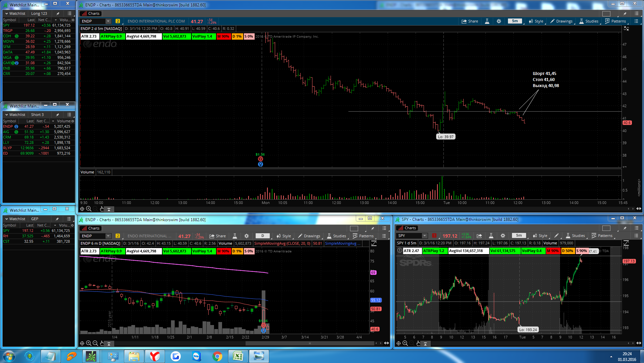Pin the GEP watchlist gadget
Screen dimensions: 644x363
point(57,219)
